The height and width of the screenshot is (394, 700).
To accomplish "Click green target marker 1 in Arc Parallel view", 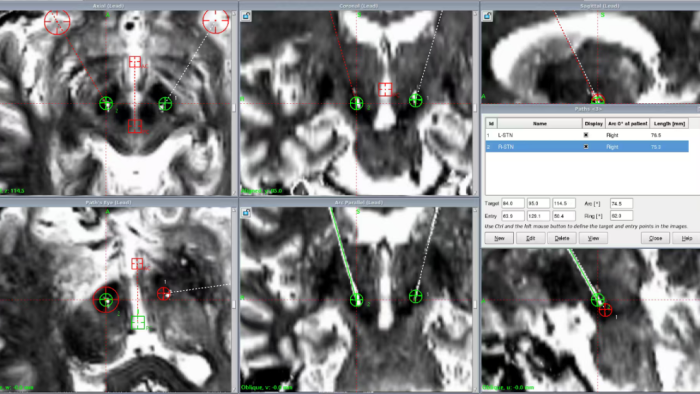I will tap(416, 296).
